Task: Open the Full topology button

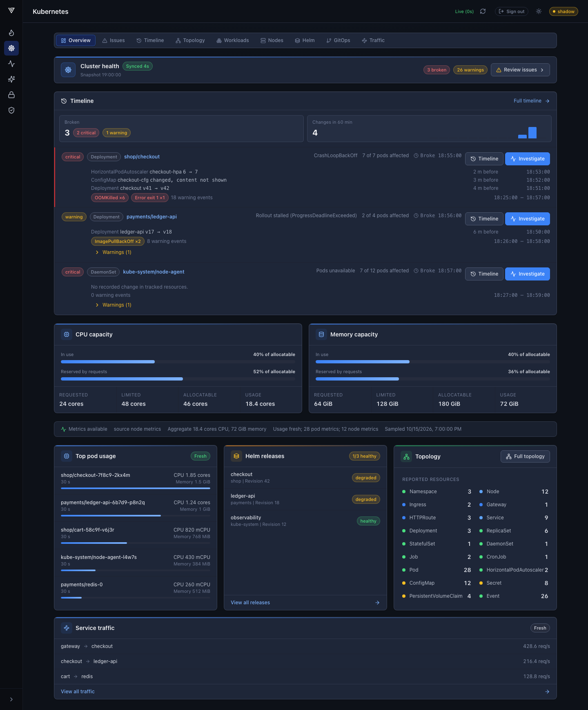Action: (525, 456)
